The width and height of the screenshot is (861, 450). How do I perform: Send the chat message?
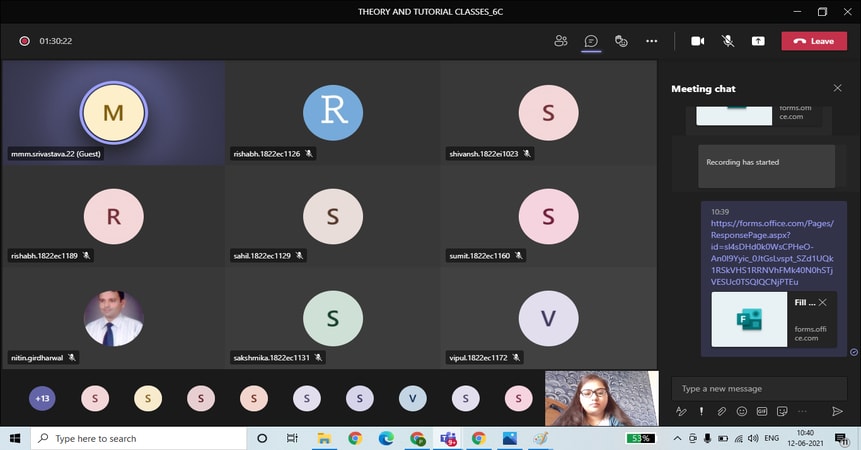(837, 411)
